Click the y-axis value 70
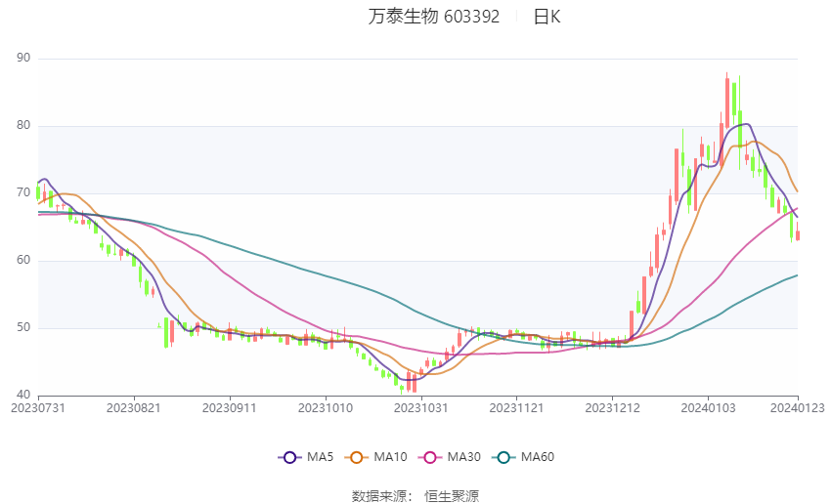 pos(23,192)
